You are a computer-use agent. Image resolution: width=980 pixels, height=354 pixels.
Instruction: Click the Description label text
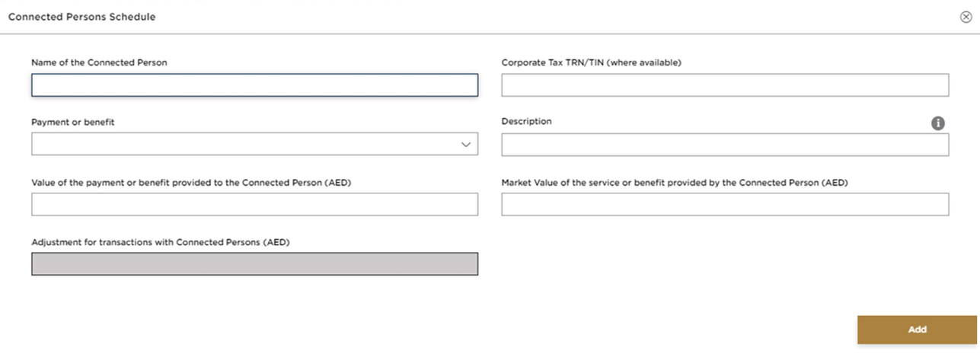[526, 121]
